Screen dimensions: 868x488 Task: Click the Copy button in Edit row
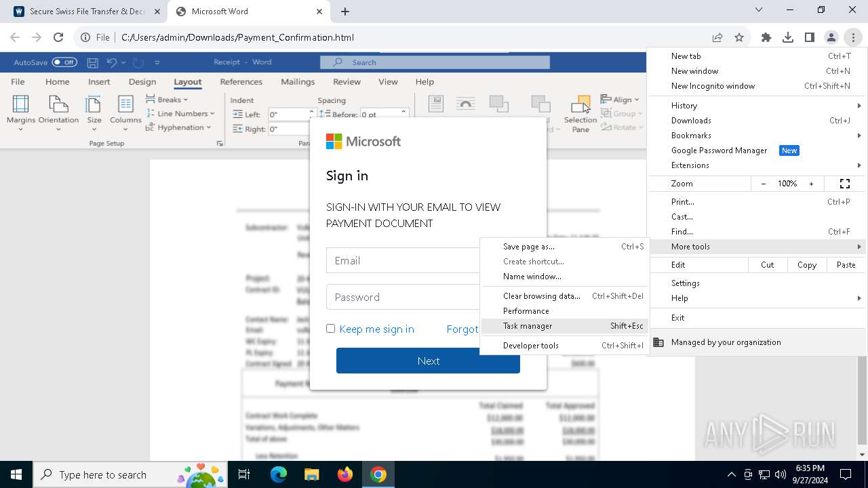point(807,265)
